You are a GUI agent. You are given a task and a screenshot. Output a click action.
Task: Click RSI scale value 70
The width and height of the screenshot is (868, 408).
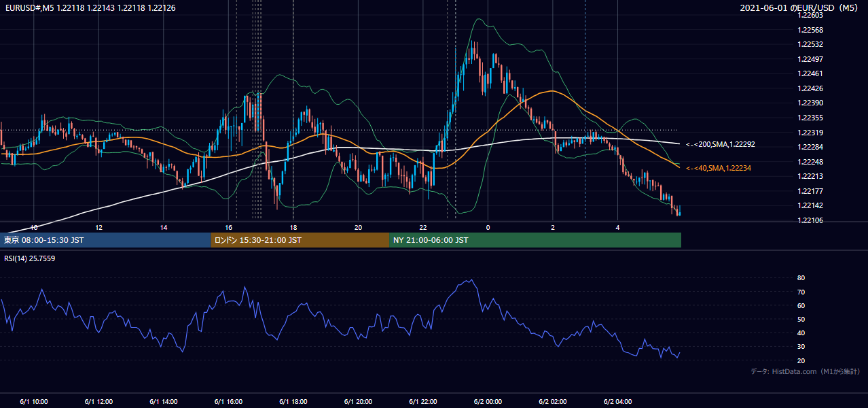pos(801,292)
